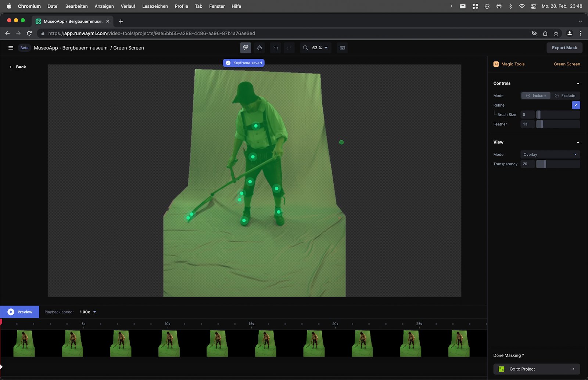Click the play icon on Preview
The height and width of the screenshot is (380, 588).
(11, 312)
